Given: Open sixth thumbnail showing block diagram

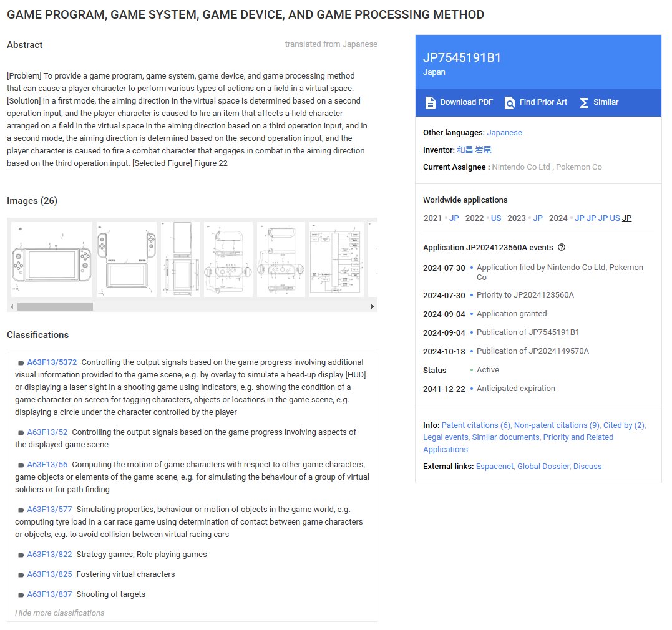Looking at the screenshot, I should (x=336, y=259).
